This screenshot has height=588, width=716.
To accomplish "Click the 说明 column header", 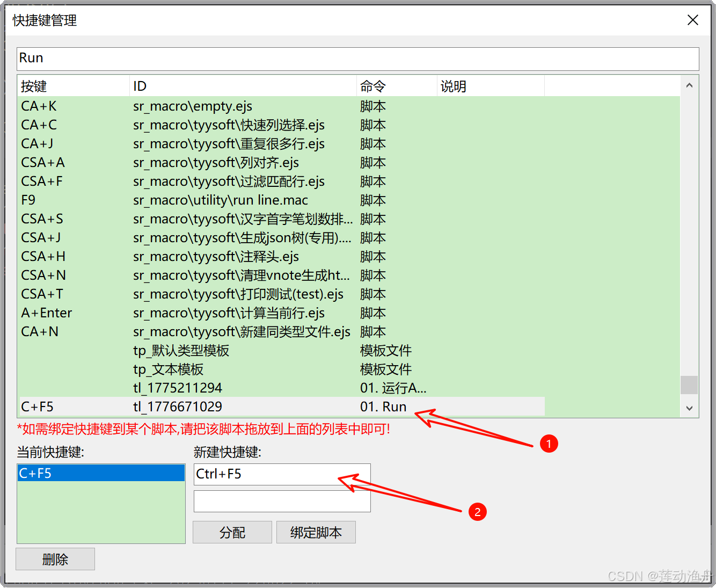I will point(491,86).
